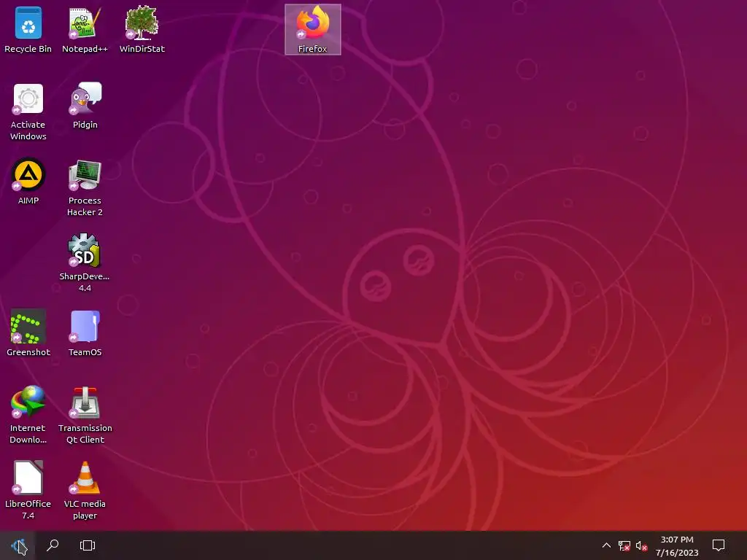This screenshot has width=747, height=560.
Task: Select the Process Hacker 2 icon
Action: pos(85,187)
